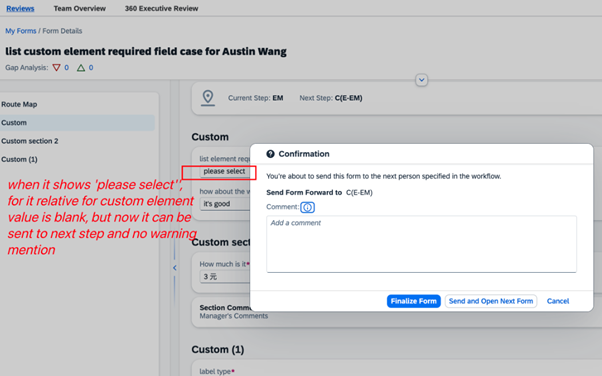
Task: Switch to the Team Overview tab
Action: click(x=79, y=8)
